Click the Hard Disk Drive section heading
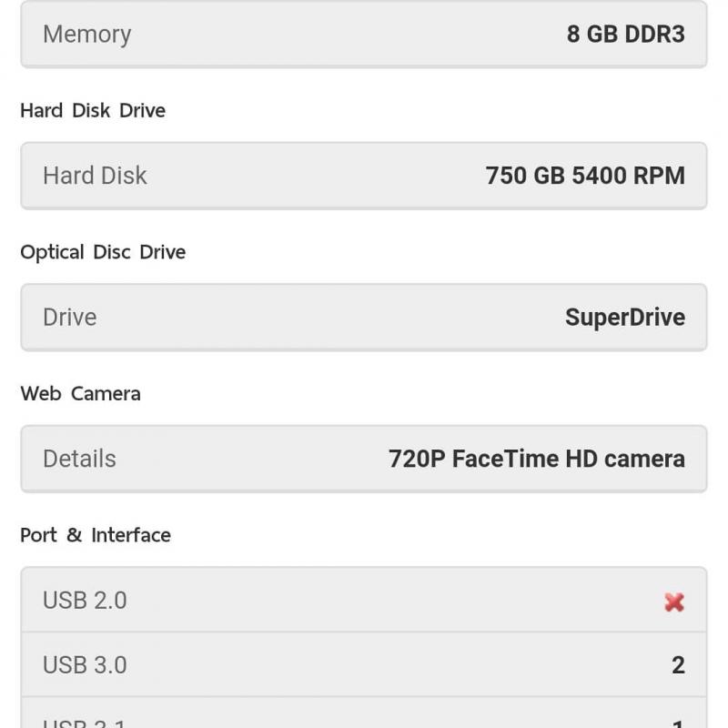728x728 pixels. (x=93, y=110)
